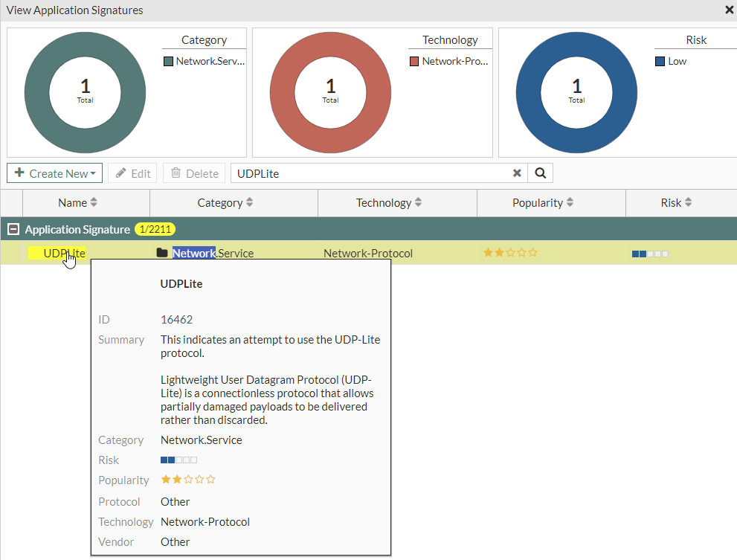
Task: Click the Network.Serv... legend label
Action: point(210,61)
